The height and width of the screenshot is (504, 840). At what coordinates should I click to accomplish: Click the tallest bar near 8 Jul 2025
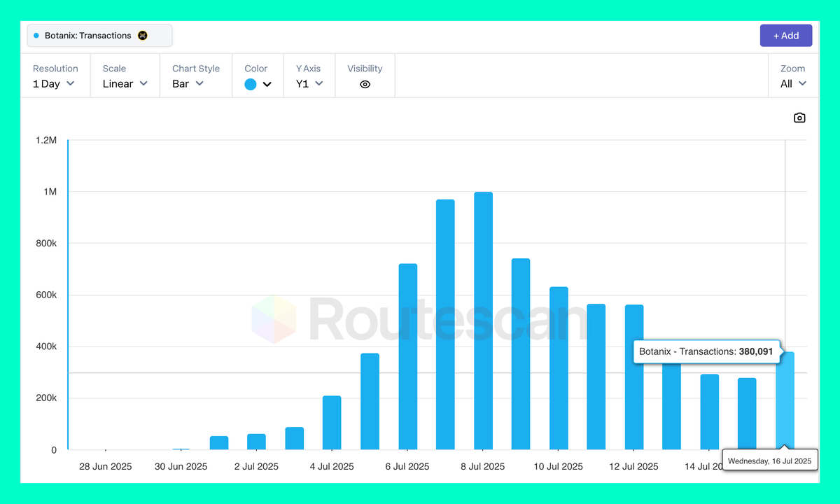tap(483, 321)
